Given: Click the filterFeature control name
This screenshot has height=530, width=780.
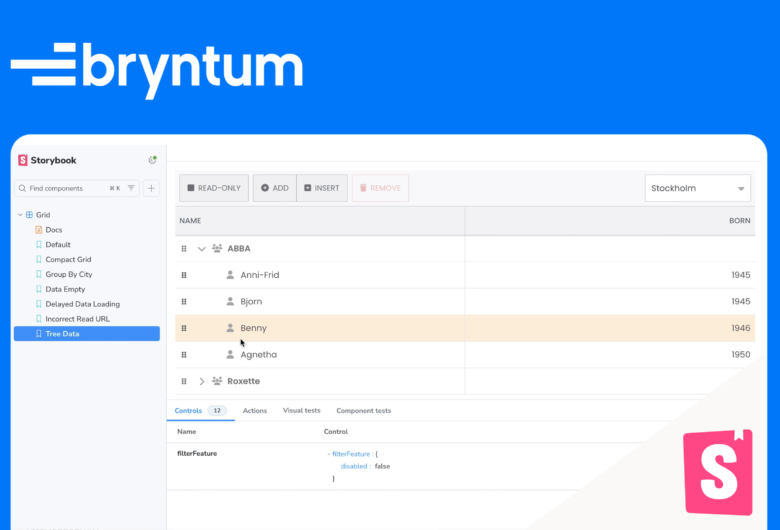Looking at the screenshot, I should (197, 454).
